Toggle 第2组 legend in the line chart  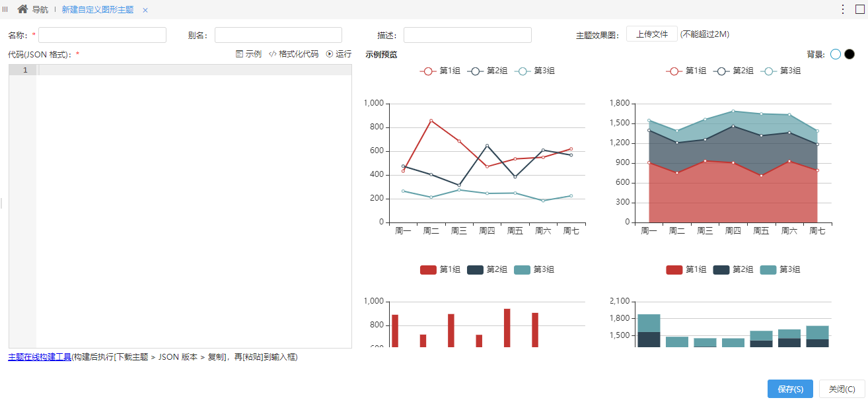[488, 71]
